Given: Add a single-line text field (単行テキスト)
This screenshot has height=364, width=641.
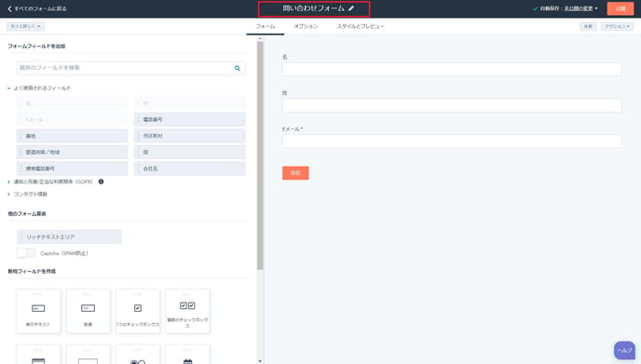Looking at the screenshot, I should pyautogui.click(x=38, y=311).
